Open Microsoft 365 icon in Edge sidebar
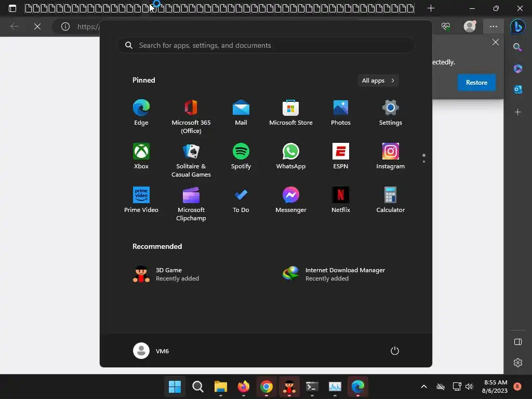Image resolution: width=532 pixels, height=399 pixels. 518,69
